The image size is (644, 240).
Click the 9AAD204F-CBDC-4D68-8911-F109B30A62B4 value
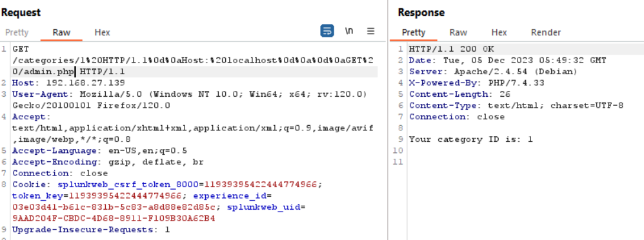coord(114,218)
